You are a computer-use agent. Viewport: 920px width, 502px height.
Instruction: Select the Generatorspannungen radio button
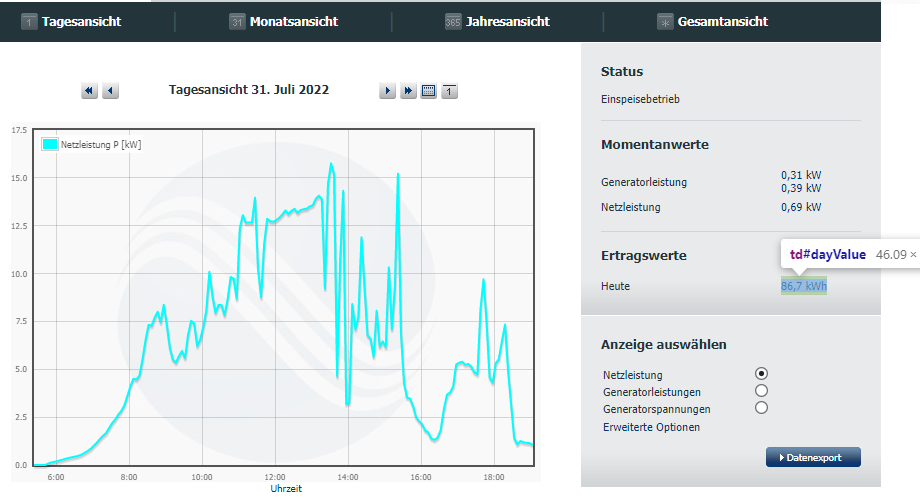coord(761,408)
